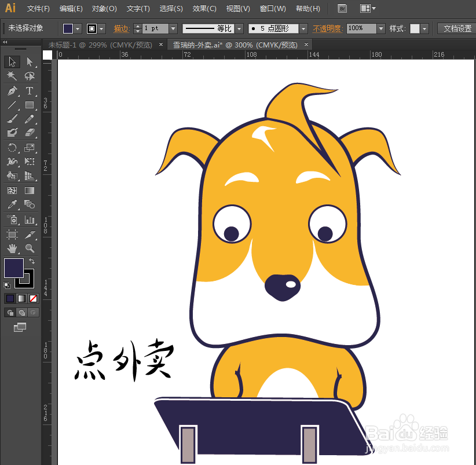Screen dimensions: 476x465
Task: Select the Direct Selection tool
Action: click(x=29, y=62)
